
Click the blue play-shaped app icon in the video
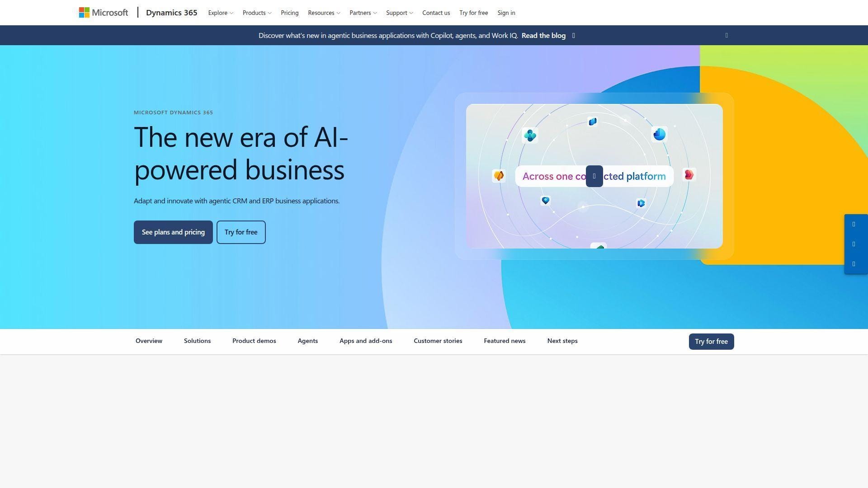tap(641, 203)
